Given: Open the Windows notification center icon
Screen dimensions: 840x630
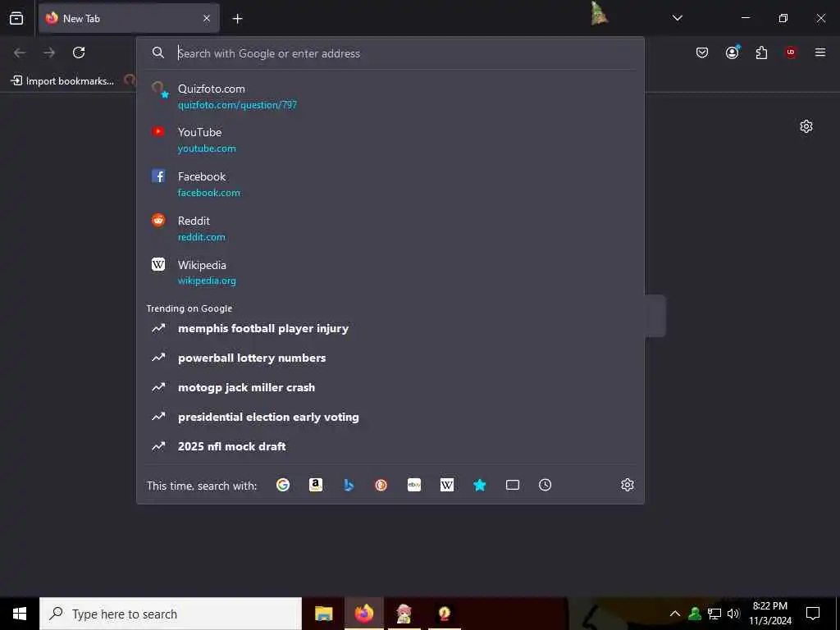Looking at the screenshot, I should [813, 614].
